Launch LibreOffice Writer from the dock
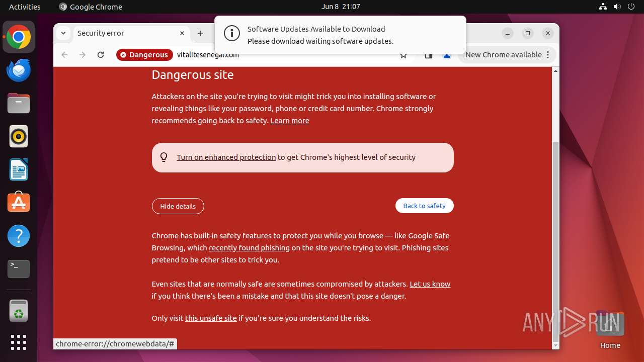The width and height of the screenshot is (644, 362). pyautogui.click(x=19, y=169)
